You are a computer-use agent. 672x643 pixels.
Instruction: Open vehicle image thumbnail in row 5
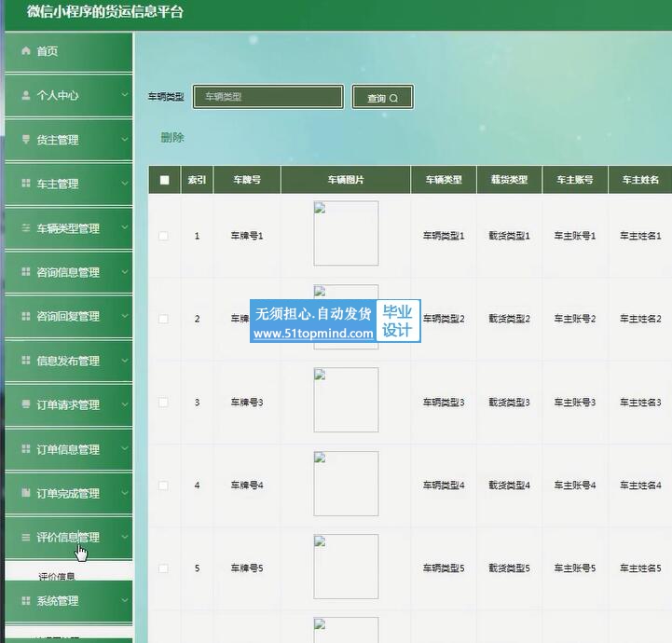point(346,567)
